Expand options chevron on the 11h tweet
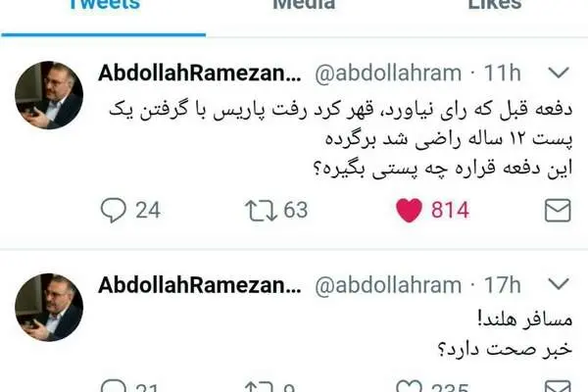Viewport: 588px width, 392px height. (x=559, y=73)
